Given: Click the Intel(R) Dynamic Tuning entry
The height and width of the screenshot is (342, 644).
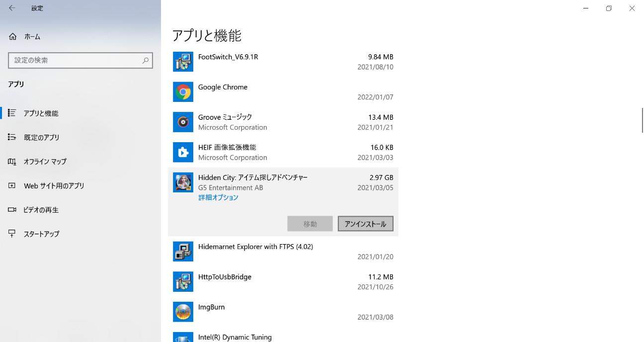Looking at the screenshot, I should (235, 337).
